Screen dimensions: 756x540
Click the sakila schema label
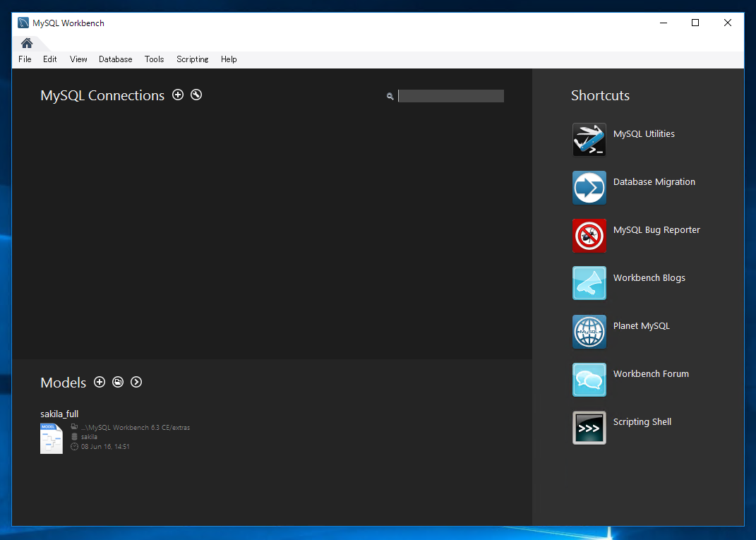89,437
